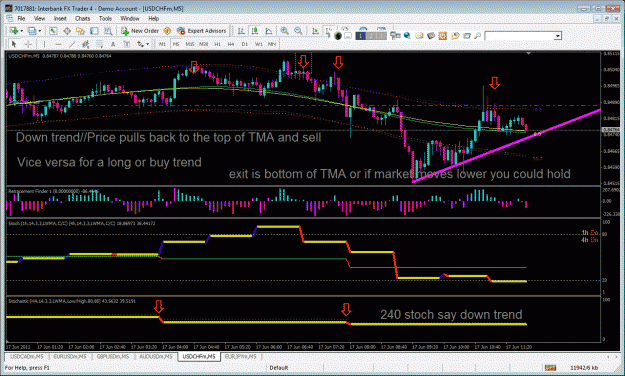Click inside the empty top-right combo box field
The image size is (625, 376).
pos(520,36)
